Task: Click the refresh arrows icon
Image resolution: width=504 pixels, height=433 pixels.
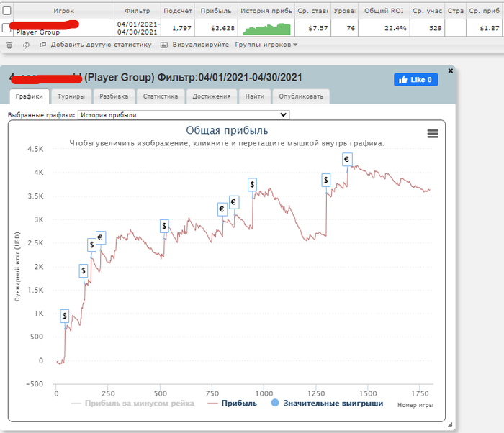Action: [x=26, y=45]
